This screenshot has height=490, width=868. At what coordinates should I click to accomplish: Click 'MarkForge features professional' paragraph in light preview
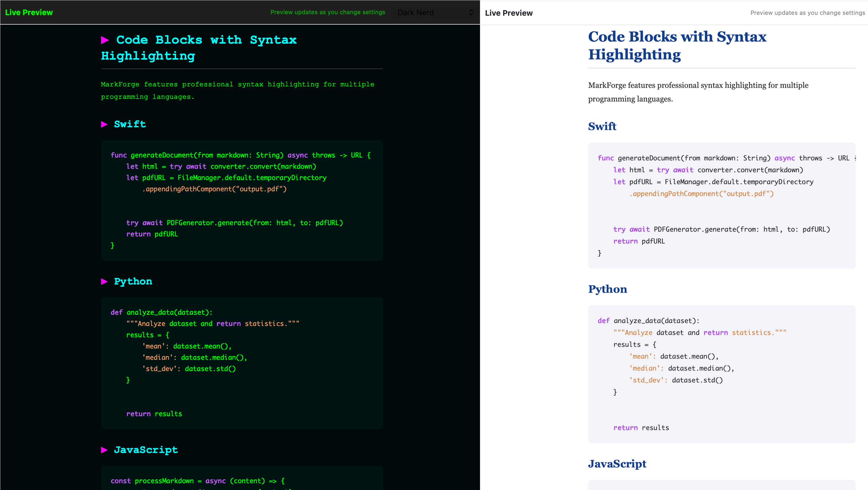pos(698,92)
